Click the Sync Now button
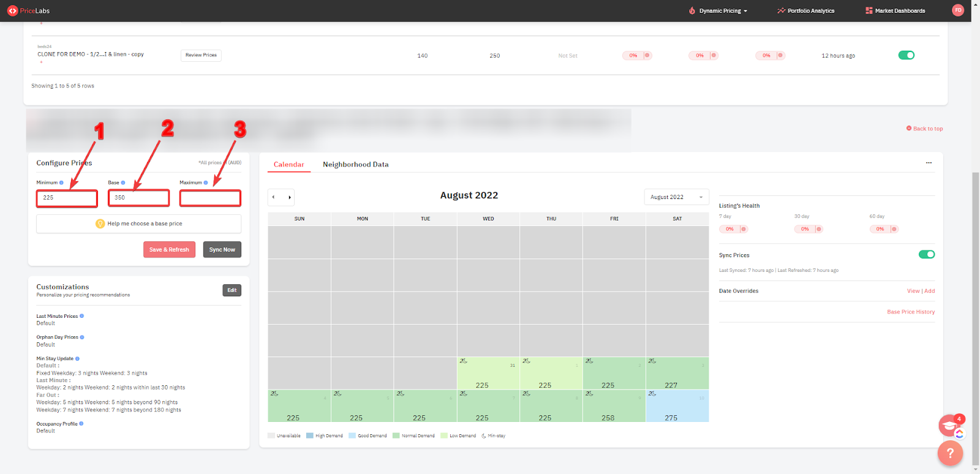Image resolution: width=980 pixels, height=474 pixels. point(222,249)
